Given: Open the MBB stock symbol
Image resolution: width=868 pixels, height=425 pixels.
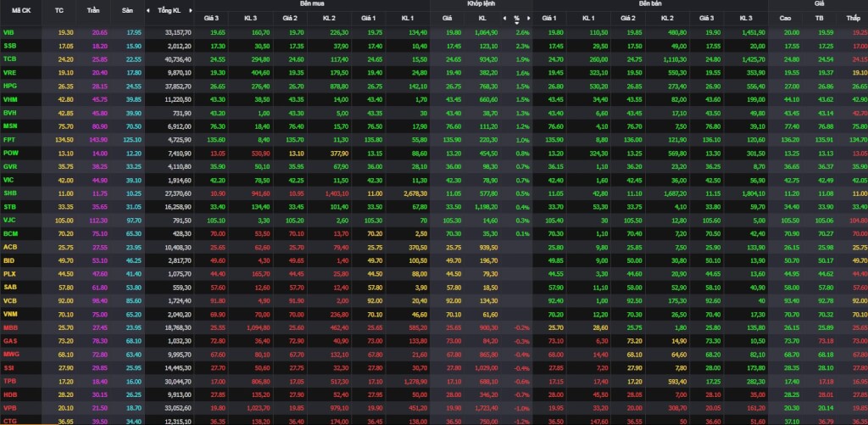Looking at the screenshot, I should click(10, 327).
